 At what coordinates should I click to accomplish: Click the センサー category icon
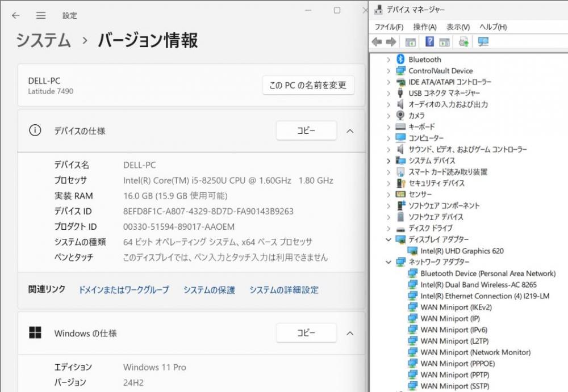[x=400, y=195]
